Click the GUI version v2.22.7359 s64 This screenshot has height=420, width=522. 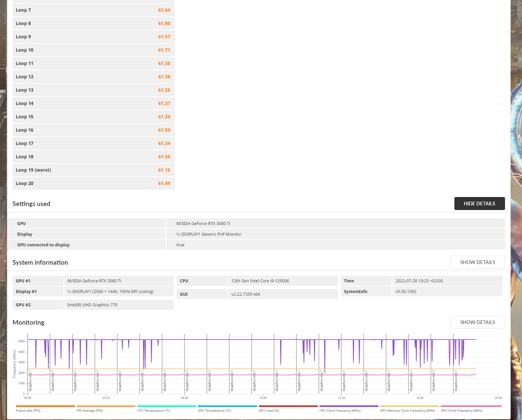point(246,294)
